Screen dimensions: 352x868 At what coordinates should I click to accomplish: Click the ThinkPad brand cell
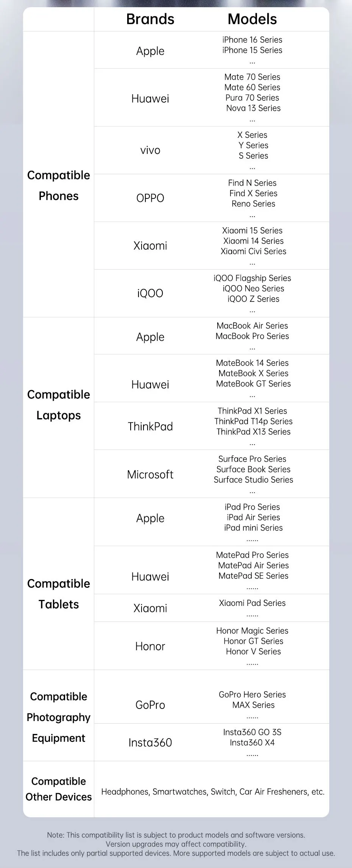coord(150,426)
